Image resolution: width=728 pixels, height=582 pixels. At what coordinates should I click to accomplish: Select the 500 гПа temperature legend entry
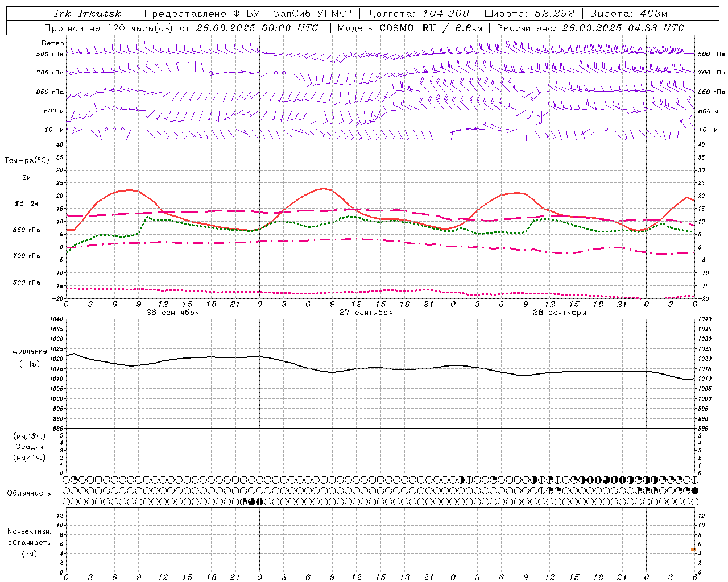[x=26, y=282]
